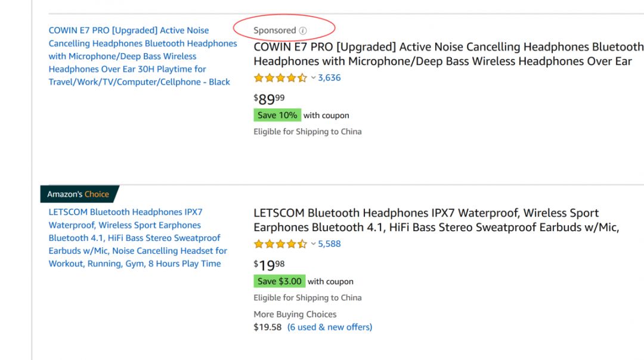Image resolution: width=644 pixels, height=360 pixels.
Task: Click the Sponsored info icon
Action: [303, 30]
